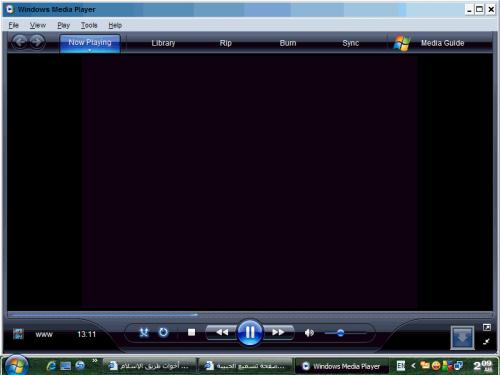The image size is (500, 375).
Task: Click the back navigation arrow
Action: 20,42
